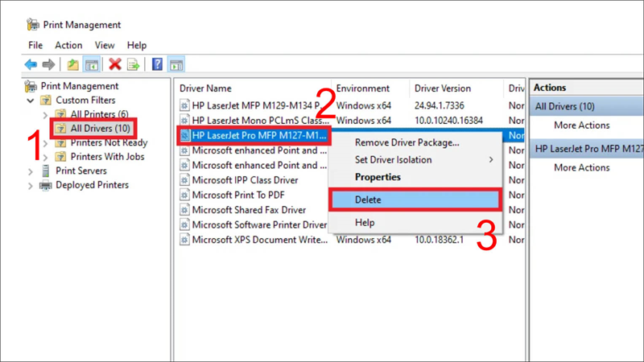Click the driver icon beside Microsoft Shared Fax Driver

(x=184, y=210)
